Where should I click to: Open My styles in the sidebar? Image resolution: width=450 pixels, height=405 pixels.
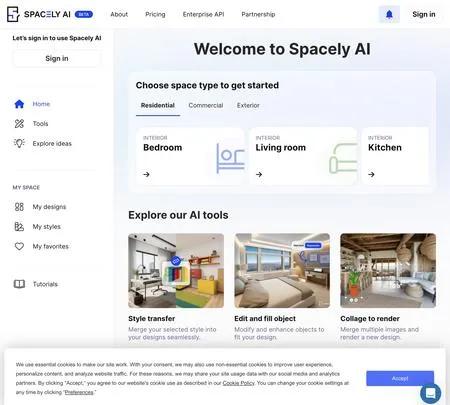coord(47,227)
